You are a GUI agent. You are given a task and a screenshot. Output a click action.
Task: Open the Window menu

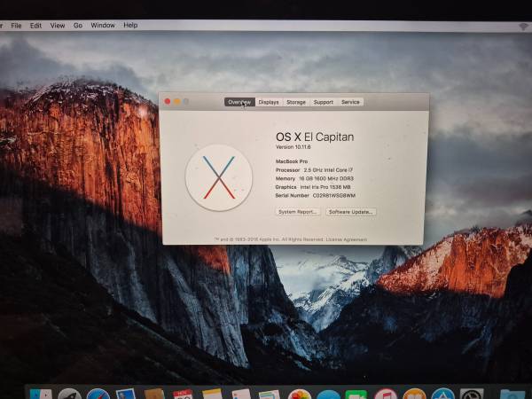[x=103, y=26]
